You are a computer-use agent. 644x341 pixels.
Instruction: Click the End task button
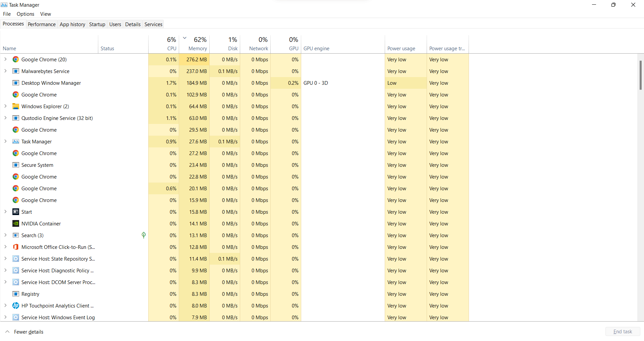point(623,332)
